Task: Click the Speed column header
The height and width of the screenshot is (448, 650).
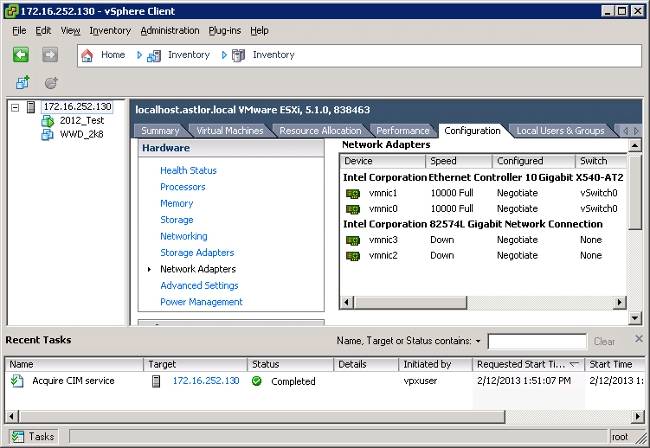Action: tap(459, 161)
